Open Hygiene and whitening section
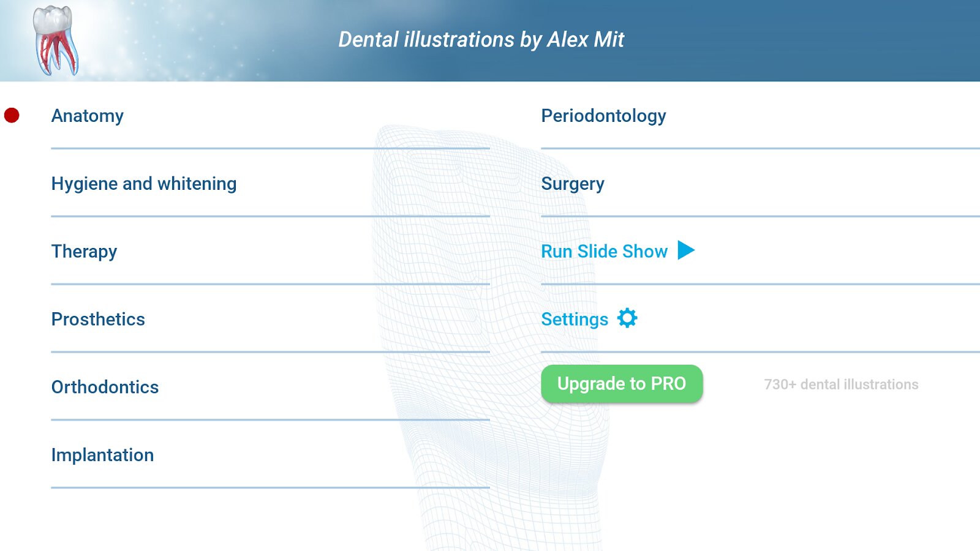Image resolution: width=980 pixels, height=551 pixels. 144,184
